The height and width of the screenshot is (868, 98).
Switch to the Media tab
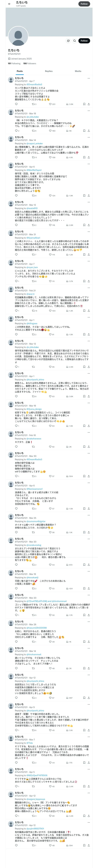coord(78,71)
